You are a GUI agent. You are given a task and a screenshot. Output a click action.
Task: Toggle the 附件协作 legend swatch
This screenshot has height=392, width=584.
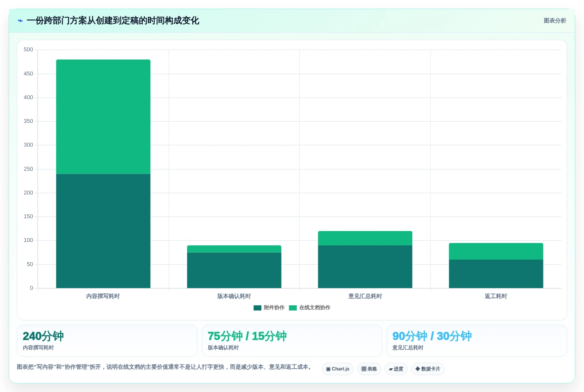pyautogui.click(x=257, y=308)
